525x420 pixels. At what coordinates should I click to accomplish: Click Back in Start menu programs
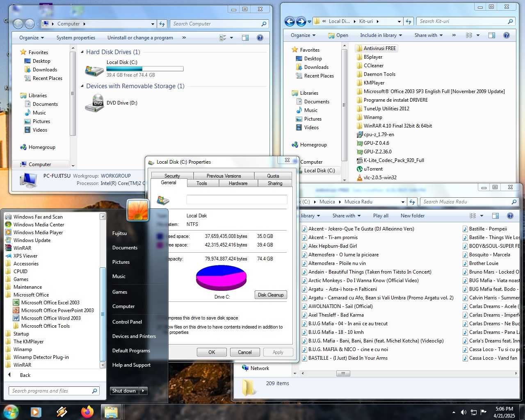[x=25, y=375]
